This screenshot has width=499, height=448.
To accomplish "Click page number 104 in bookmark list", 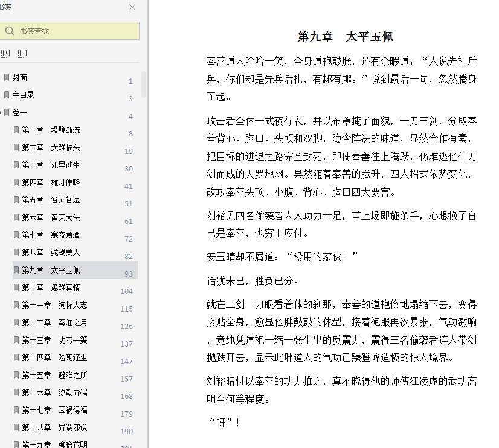I will (127, 291).
